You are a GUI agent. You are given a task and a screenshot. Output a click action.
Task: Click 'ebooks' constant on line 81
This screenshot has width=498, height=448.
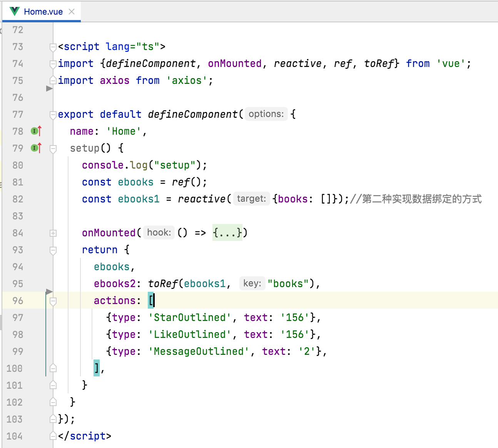pyautogui.click(x=135, y=182)
